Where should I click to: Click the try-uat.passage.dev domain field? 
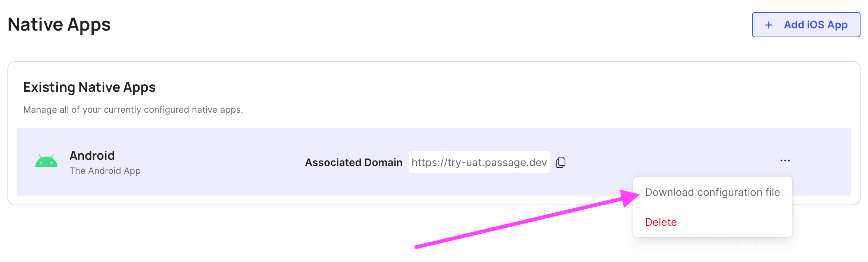pos(479,162)
